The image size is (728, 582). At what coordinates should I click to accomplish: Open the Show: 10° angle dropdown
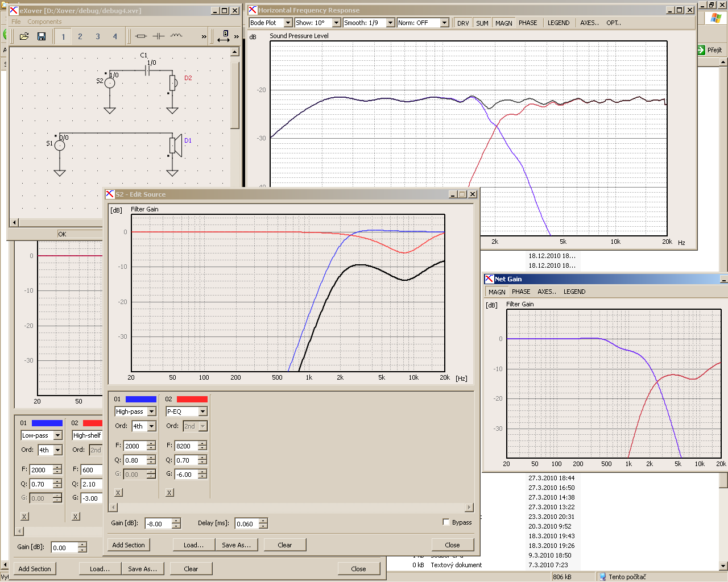tap(317, 23)
